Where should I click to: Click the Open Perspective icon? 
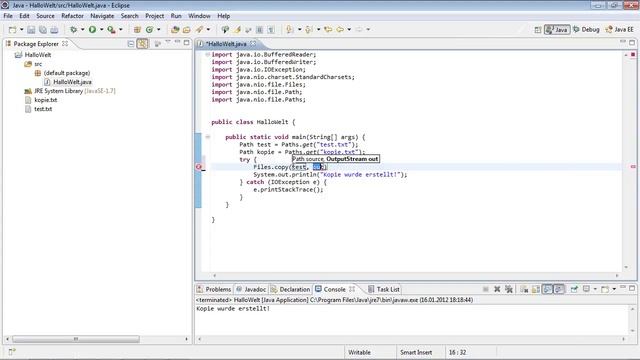tap(538, 30)
